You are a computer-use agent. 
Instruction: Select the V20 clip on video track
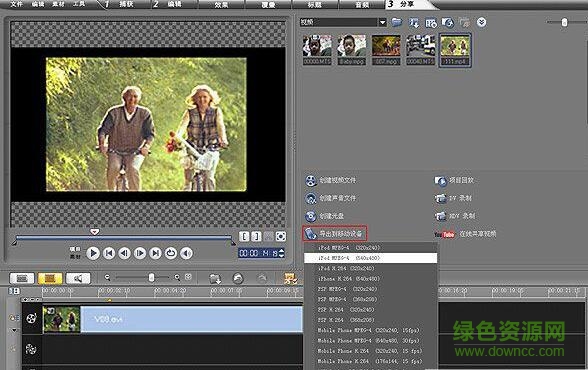tap(172, 319)
